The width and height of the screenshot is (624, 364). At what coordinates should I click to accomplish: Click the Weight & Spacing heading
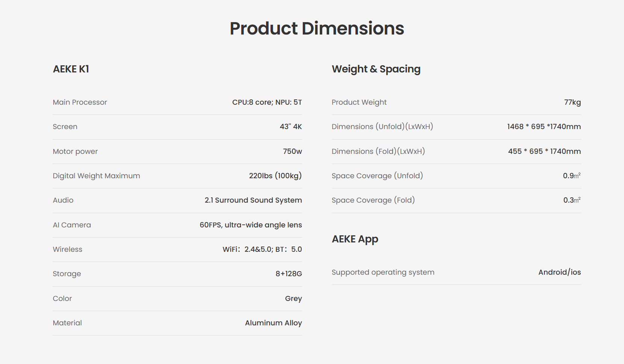pos(376,69)
